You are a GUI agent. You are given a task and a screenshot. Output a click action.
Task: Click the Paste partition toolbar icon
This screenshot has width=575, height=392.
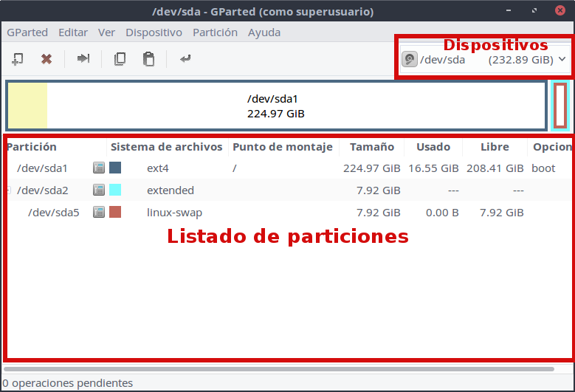click(x=149, y=59)
